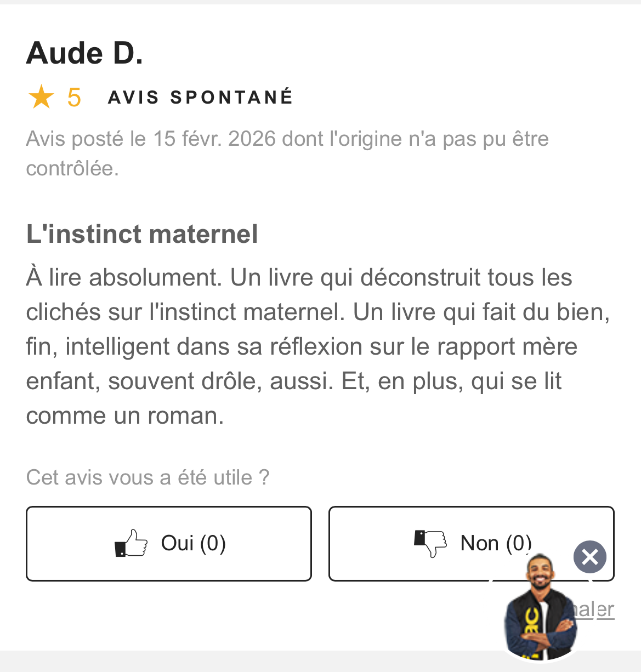Click the 15 févr. 2026 posting date
Screen dimensions: 641x672
[x=214, y=139]
